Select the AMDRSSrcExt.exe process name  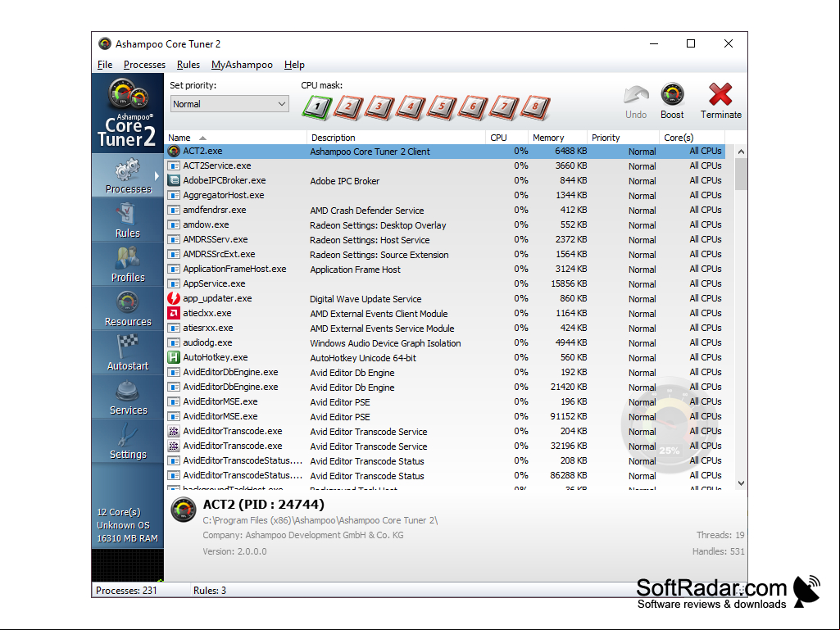click(219, 254)
